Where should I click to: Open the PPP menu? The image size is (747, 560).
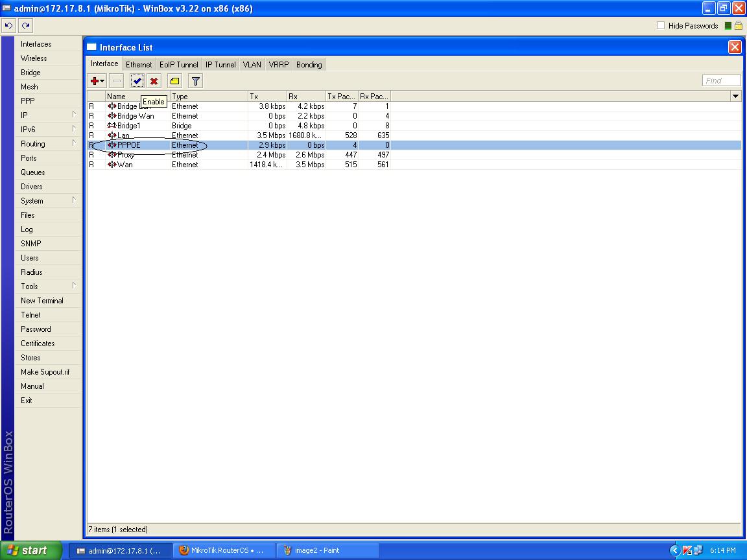point(47,101)
